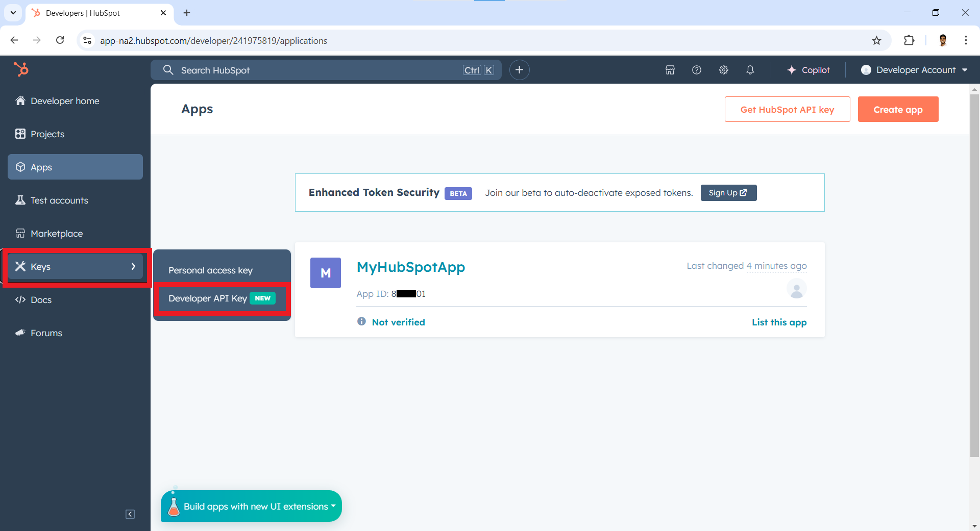The image size is (980, 531).
Task: Click Sign Up for token security beta
Action: coord(728,193)
